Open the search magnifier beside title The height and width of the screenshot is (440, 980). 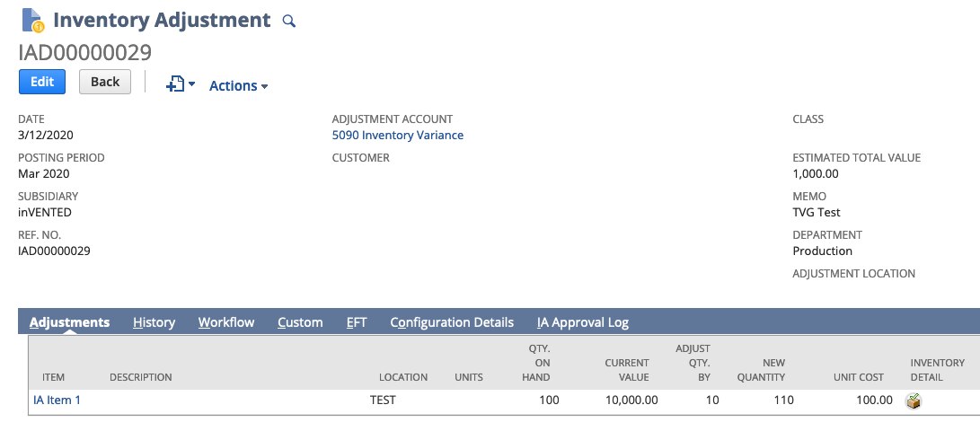click(288, 21)
